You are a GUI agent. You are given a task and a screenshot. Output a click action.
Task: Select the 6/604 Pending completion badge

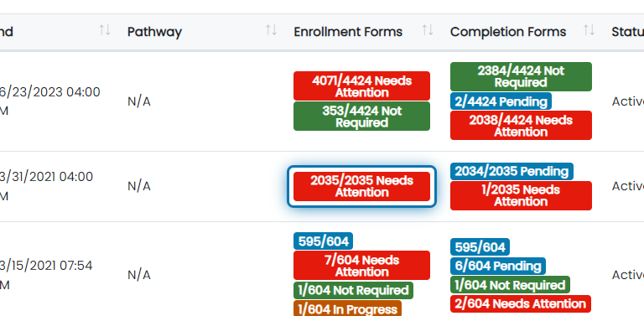click(498, 266)
